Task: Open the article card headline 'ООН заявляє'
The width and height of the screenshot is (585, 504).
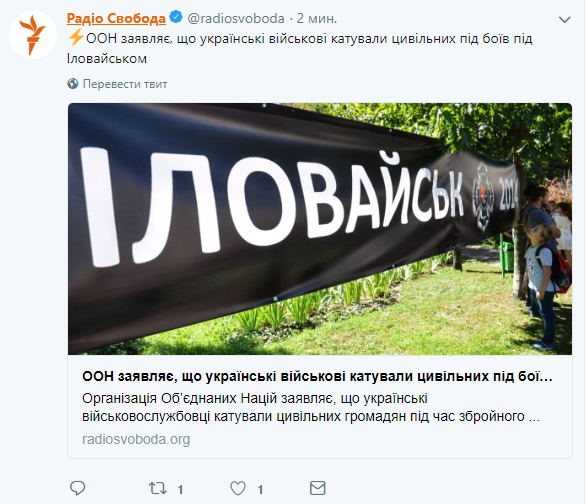Action: point(317,376)
